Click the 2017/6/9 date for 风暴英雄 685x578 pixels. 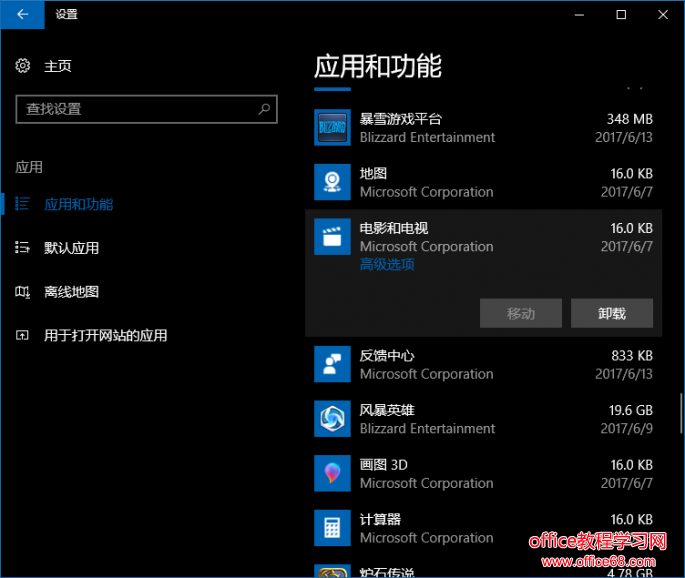click(626, 429)
